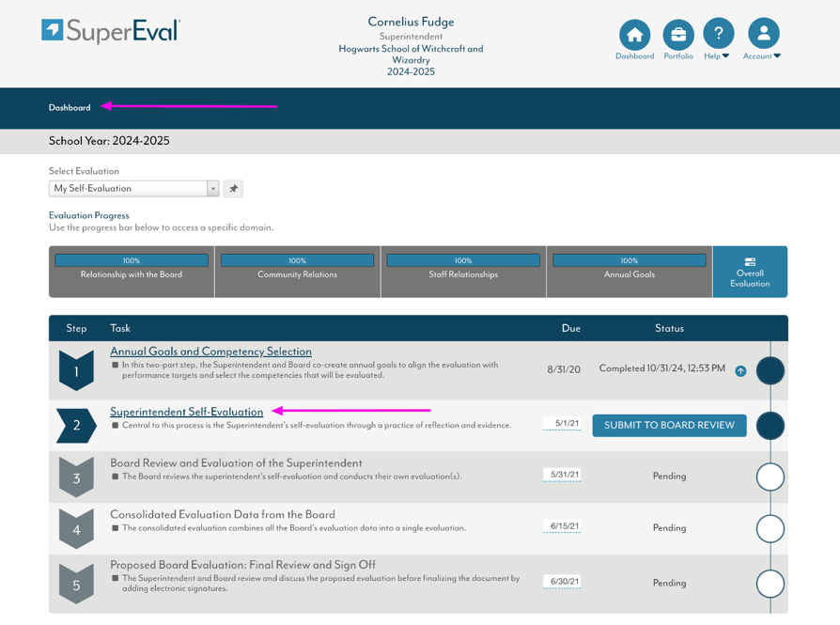Click the My Self-Evaluation combo box
Viewport: 840px width, 625px height.
[x=134, y=189]
